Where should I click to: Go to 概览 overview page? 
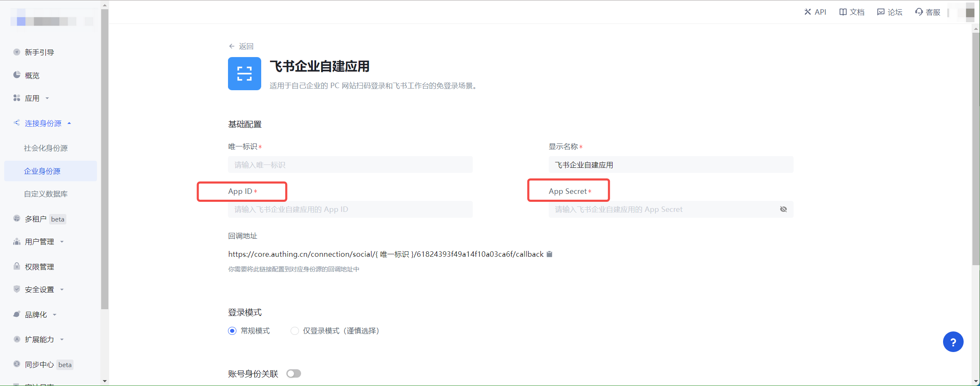pyautogui.click(x=32, y=76)
